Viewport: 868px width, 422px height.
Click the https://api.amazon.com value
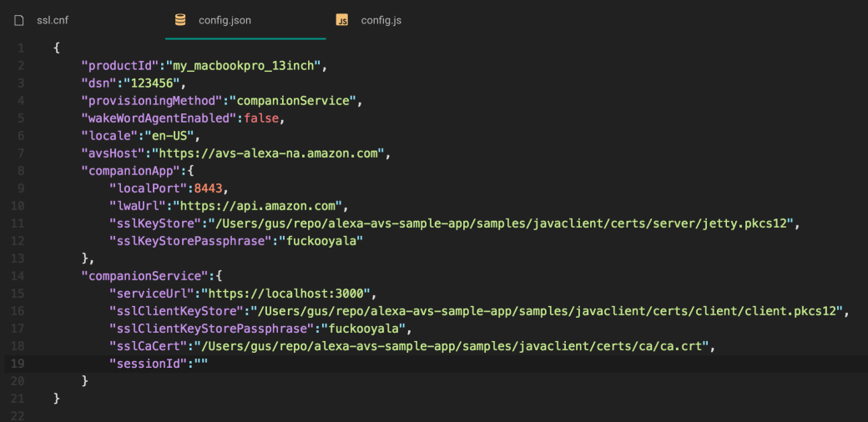point(257,206)
